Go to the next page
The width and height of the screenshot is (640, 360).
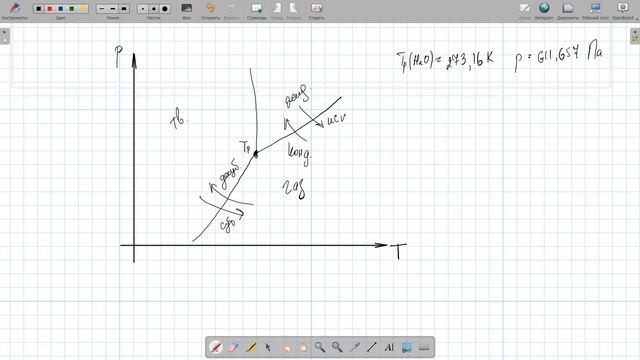[293, 8]
